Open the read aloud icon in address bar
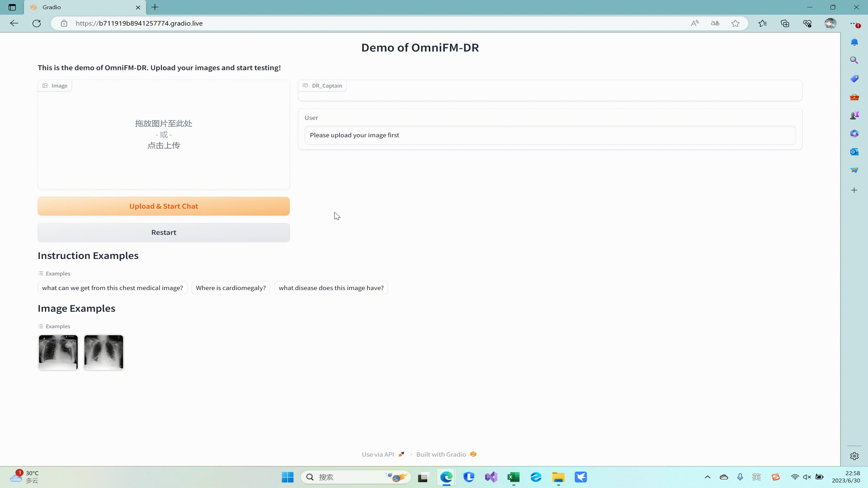Viewport: 868px width, 488px height. (694, 23)
